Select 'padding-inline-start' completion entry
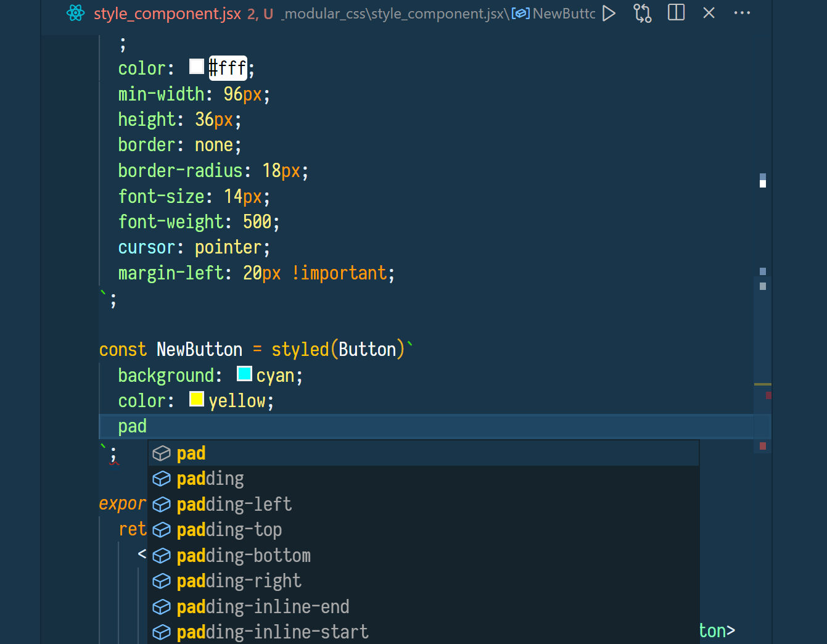The height and width of the screenshot is (644, 827). (273, 632)
